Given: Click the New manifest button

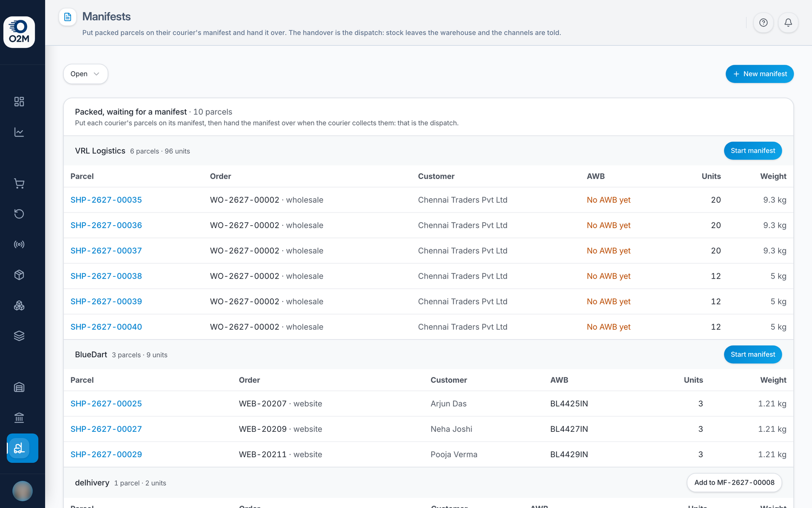Looking at the screenshot, I should [x=760, y=74].
